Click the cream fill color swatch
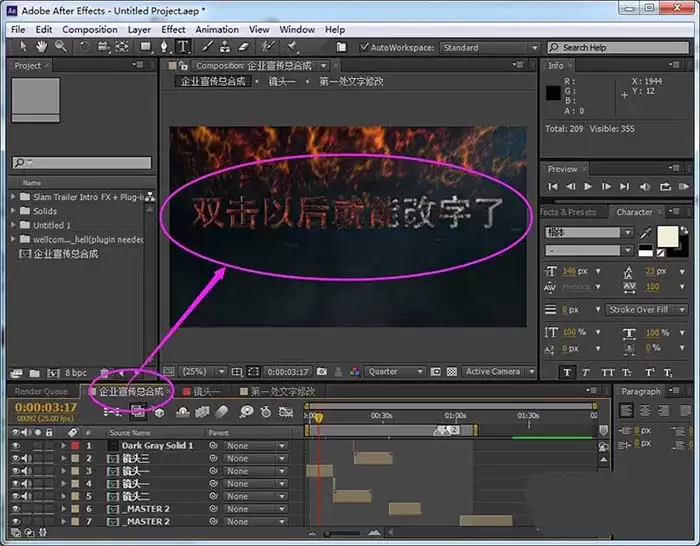Screen dimensions: 700x546 click(667, 236)
